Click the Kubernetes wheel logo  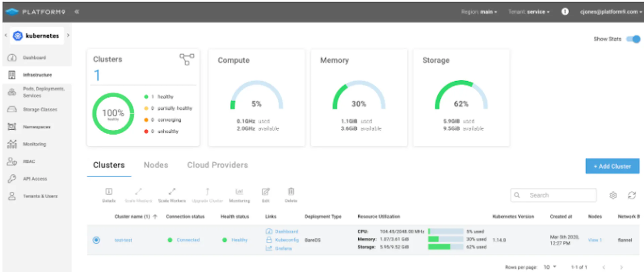18,36
